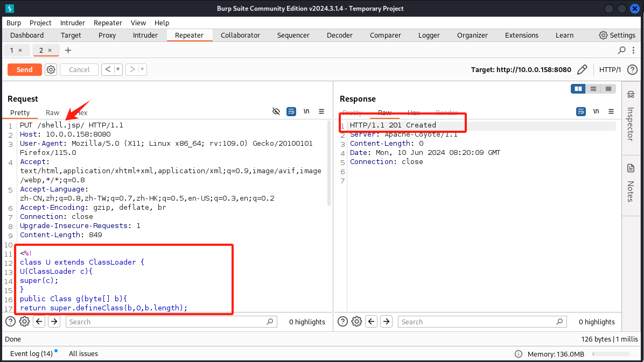The height and width of the screenshot is (362, 644).
Task: Switch to the Proxy tool tab
Action: [107, 36]
